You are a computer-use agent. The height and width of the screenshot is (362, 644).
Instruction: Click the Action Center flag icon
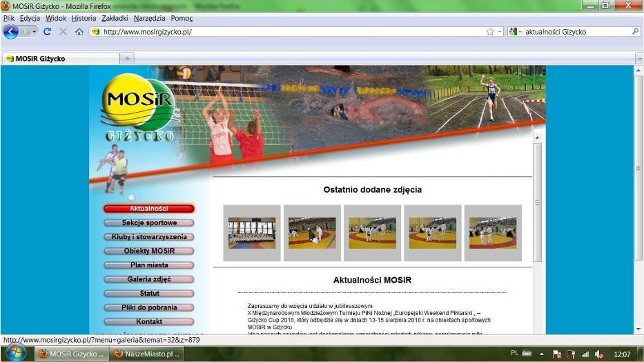tap(557, 354)
